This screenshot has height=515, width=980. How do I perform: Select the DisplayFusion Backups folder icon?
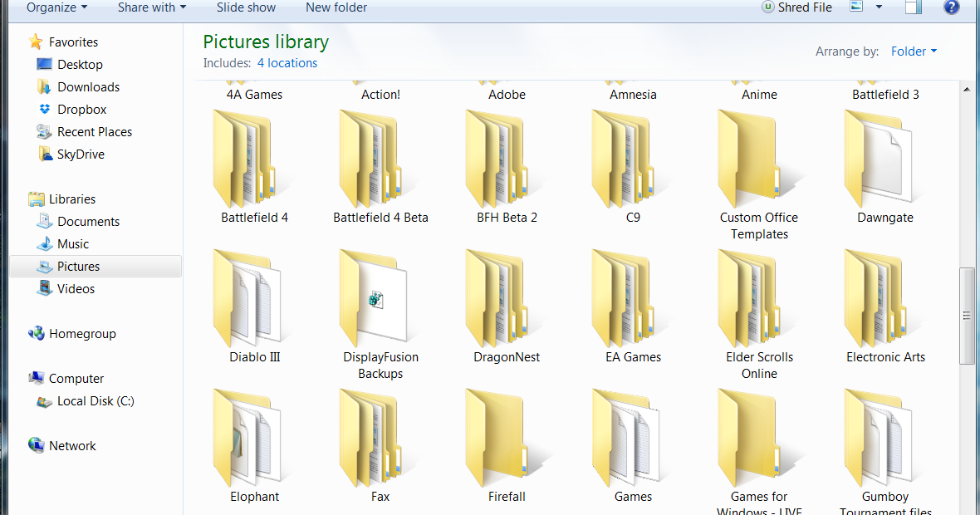(x=373, y=299)
